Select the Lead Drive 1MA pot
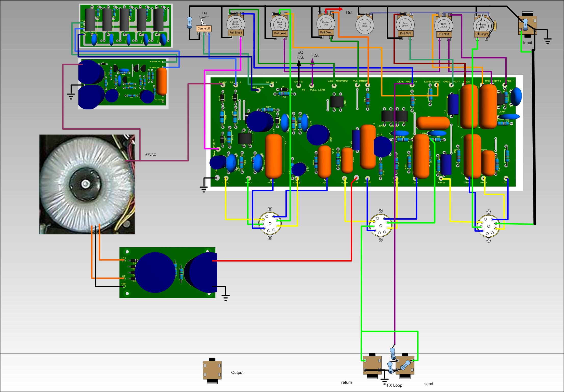This screenshot has height=392, width=564. pos(280,24)
